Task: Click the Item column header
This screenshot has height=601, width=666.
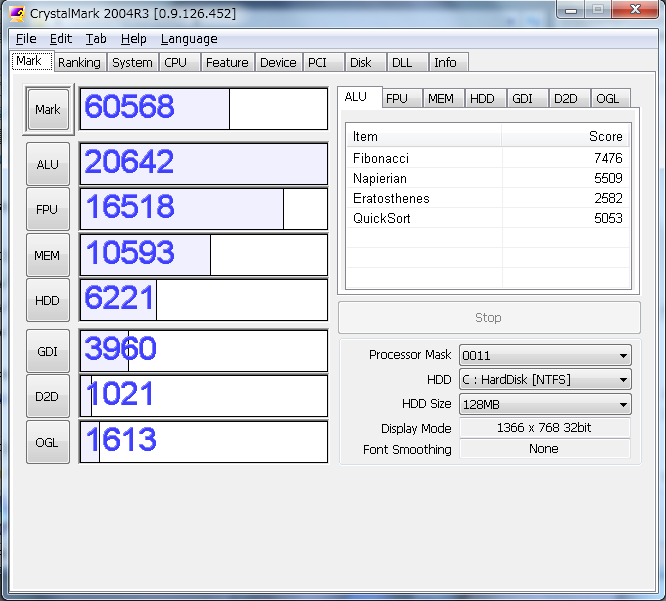Action: click(424, 136)
